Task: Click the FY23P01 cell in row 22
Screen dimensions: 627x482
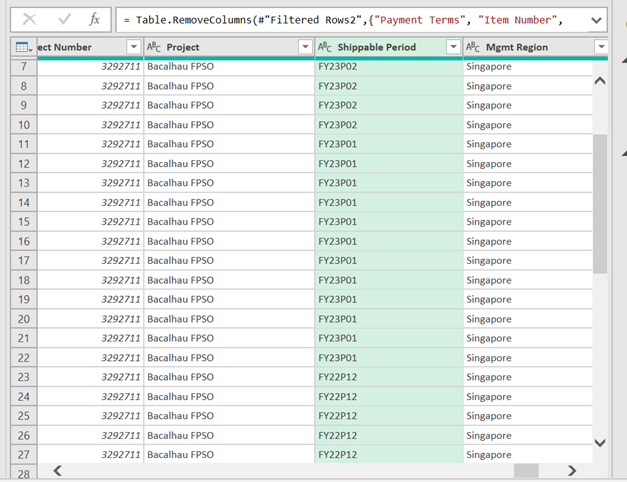Action: (x=389, y=358)
